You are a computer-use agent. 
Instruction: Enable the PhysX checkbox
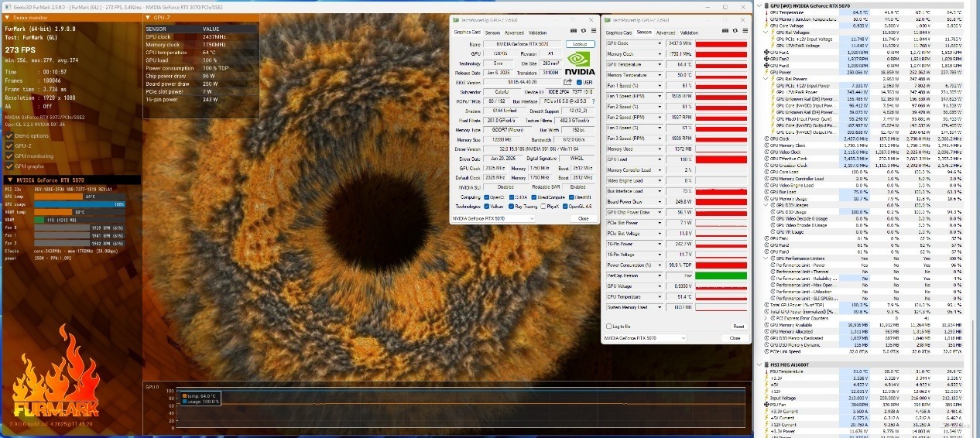[x=543, y=207]
